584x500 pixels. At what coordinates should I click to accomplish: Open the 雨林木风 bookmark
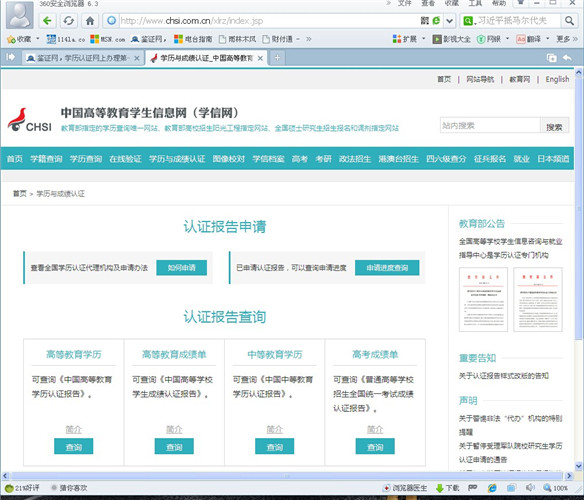click(x=237, y=39)
